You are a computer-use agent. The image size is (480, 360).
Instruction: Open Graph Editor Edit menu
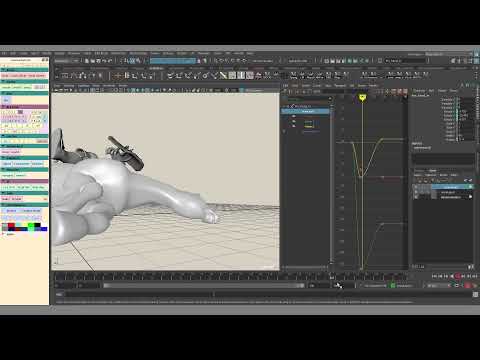click(286, 86)
